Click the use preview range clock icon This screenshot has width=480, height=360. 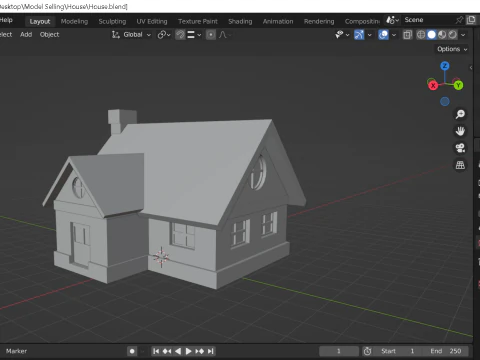click(367, 351)
